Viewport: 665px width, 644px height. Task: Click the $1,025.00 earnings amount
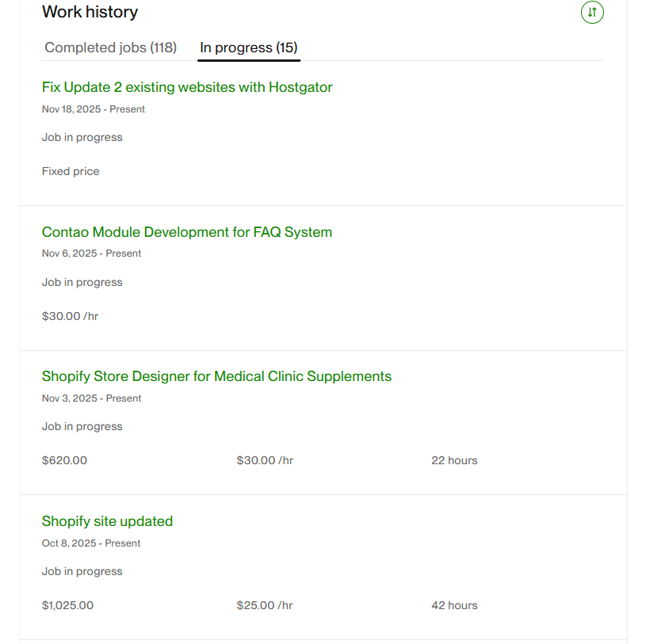click(67, 605)
